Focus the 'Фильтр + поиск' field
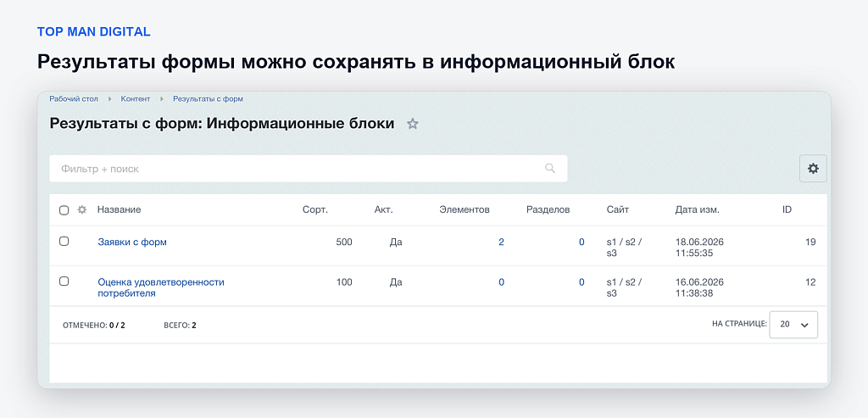868x418 pixels. point(309,169)
